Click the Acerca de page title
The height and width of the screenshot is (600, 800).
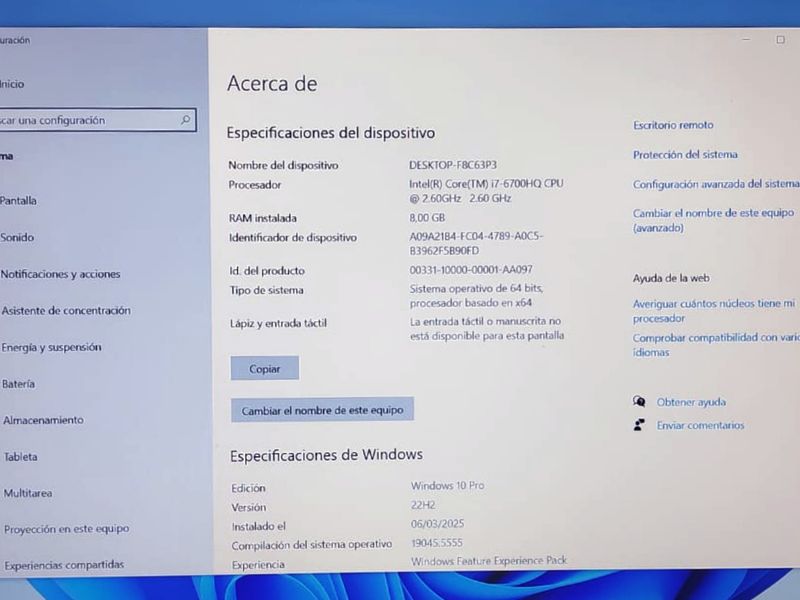point(272,84)
